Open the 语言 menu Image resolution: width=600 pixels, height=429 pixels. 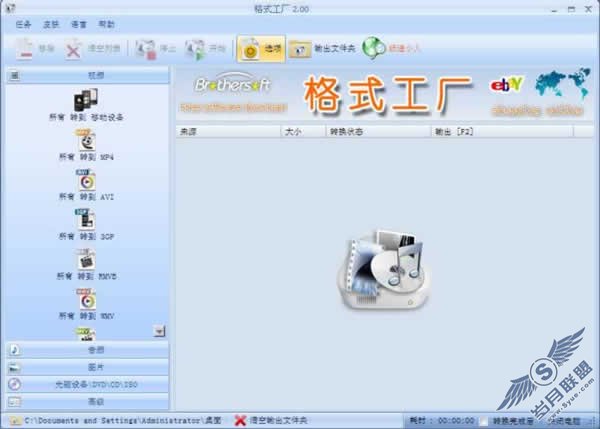coord(79,24)
